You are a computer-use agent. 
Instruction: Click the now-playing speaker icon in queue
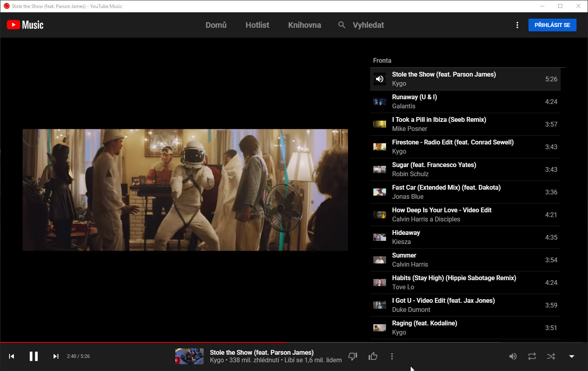pos(380,79)
